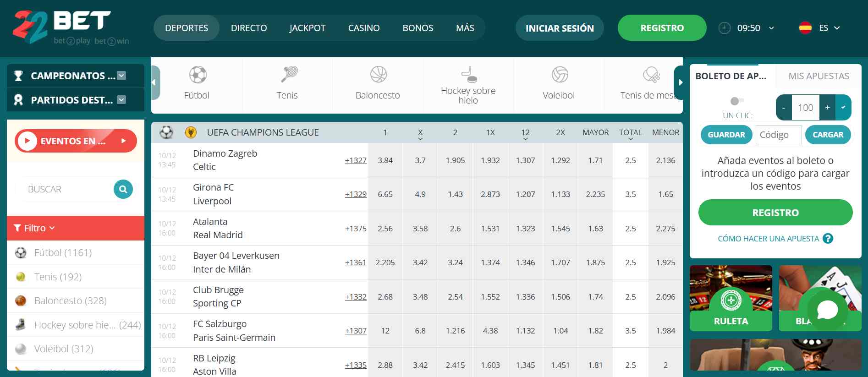Expand the Campeonatos section
This screenshot has width=868, height=377.
tap(121, 76)
